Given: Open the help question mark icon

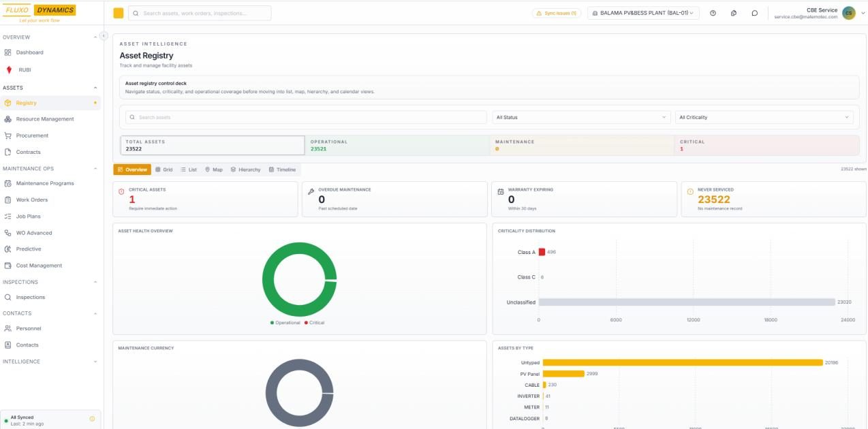Looking at the screenshot, I should 713,13.
